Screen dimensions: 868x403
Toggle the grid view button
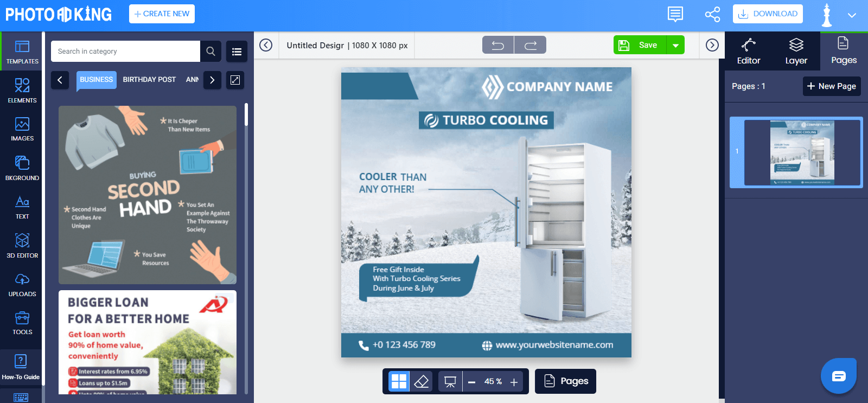pos(399,382)
